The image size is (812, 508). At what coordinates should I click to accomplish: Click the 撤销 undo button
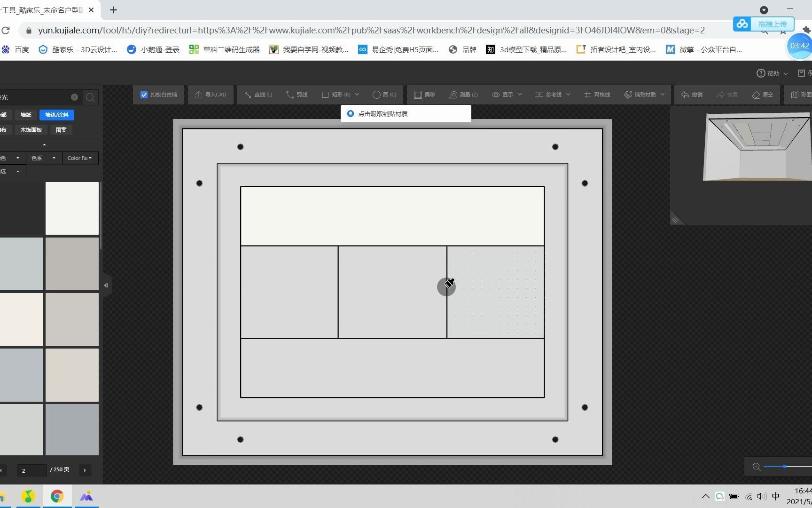(x=692, y=95)
